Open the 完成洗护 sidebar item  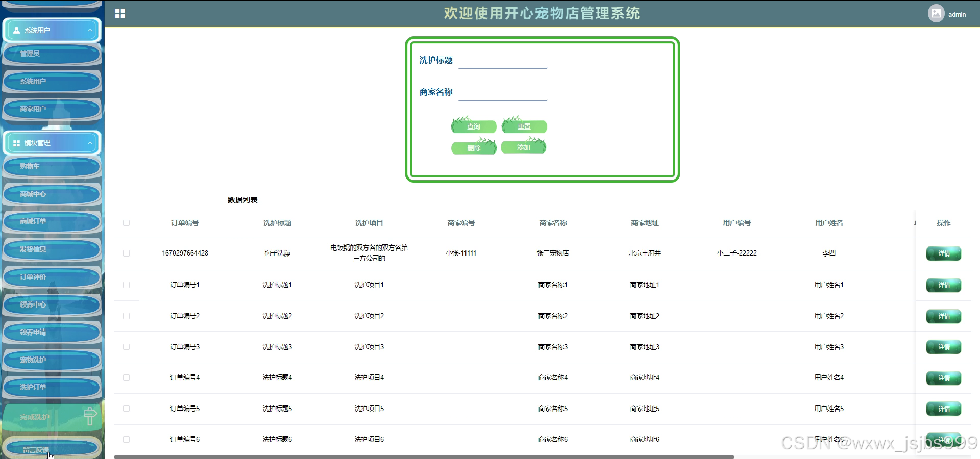52,417
